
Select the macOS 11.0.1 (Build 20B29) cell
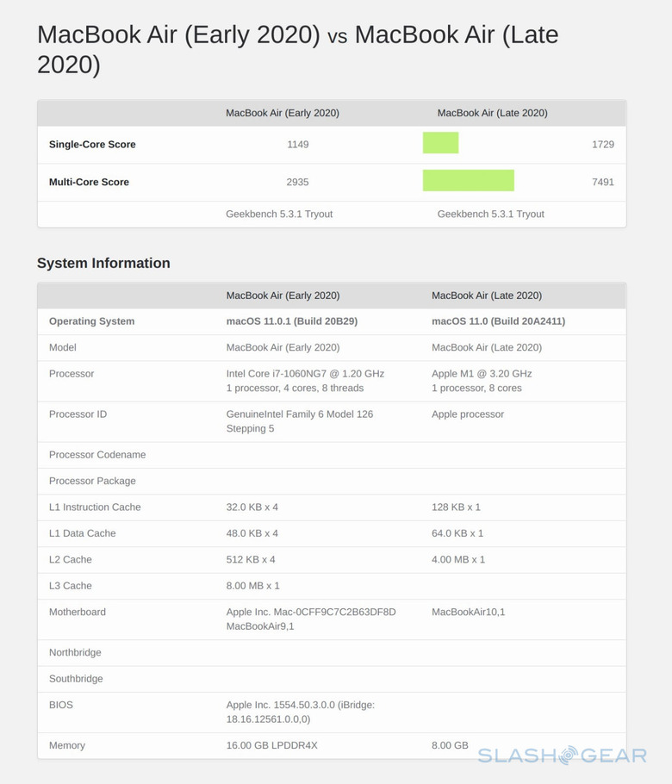point(291,321)
